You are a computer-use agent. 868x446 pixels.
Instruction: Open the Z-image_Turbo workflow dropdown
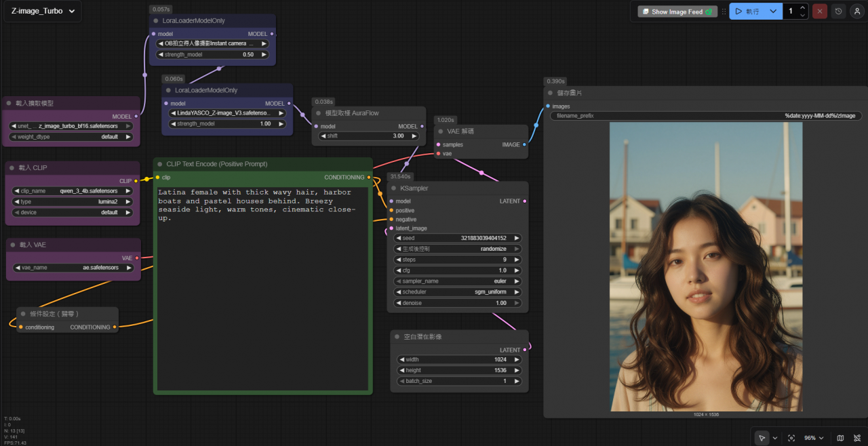tap(43, 12)
